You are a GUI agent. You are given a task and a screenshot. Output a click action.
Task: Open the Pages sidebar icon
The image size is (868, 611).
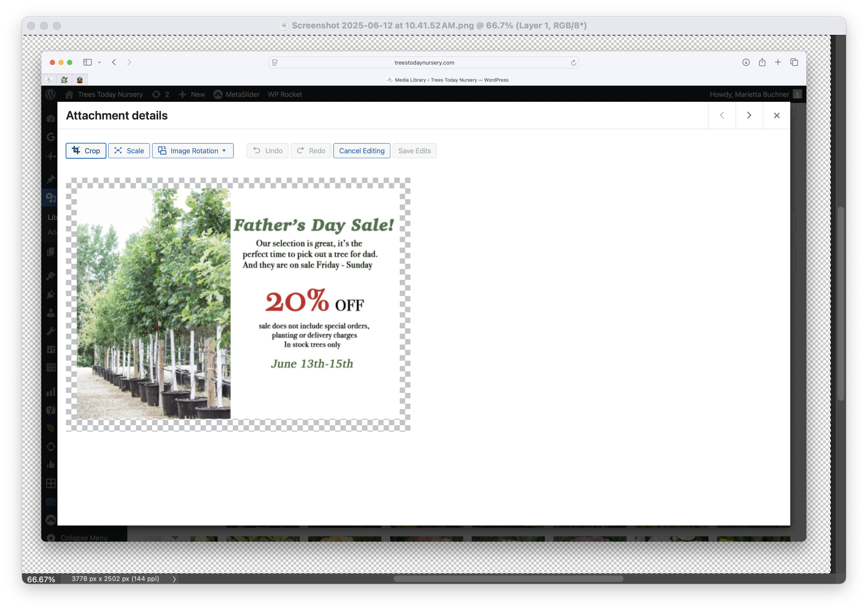pyautogui.click(x=51, y=252)
